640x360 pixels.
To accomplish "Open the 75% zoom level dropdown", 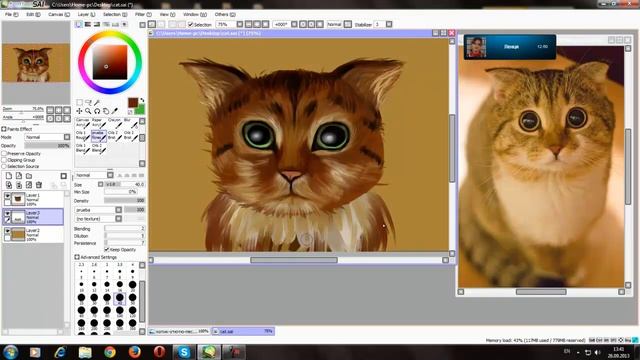I will [240, 24].
